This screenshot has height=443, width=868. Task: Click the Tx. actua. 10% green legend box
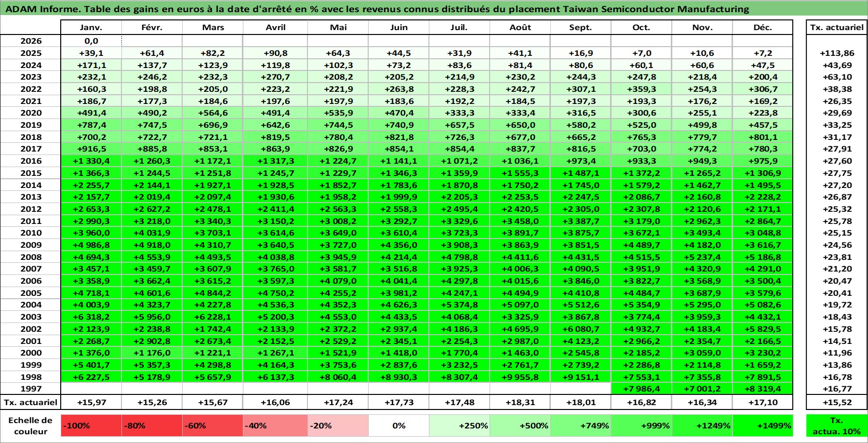(x=837, y=426)
